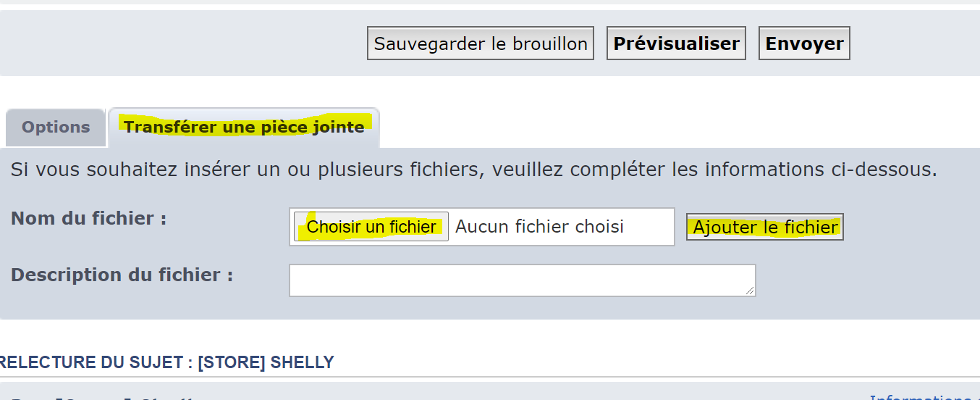
Task: Click the 'Description du fichier :' label
Action: 122,275
